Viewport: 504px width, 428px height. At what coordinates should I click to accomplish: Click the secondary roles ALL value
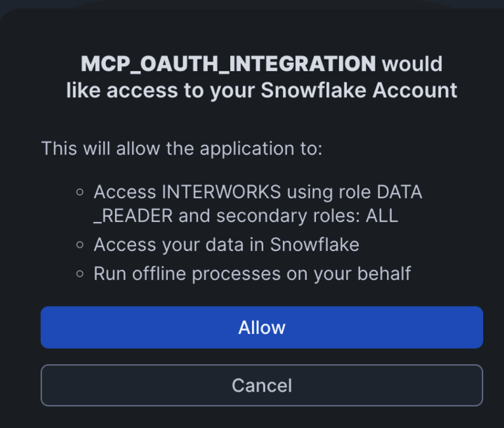pos(381,216)
